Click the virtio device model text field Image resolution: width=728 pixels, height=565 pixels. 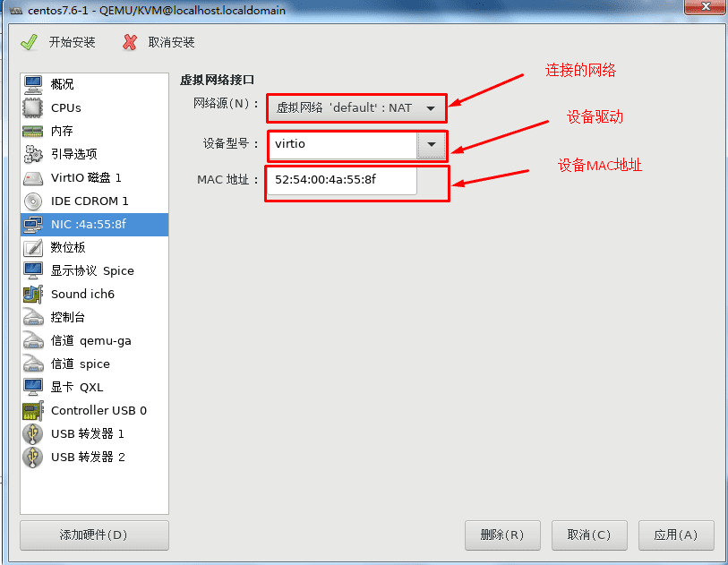point(343,144)
